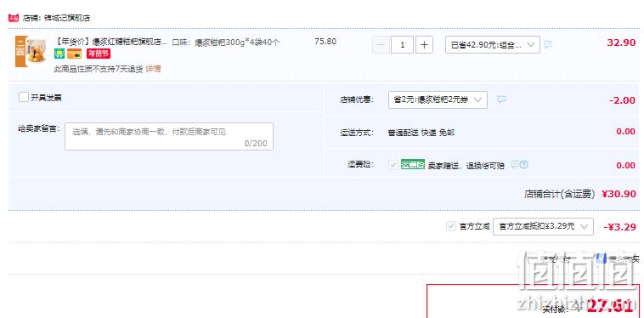Click the Tmall logo beside the store name
Image resolution: width=644 pixels, height=318 pixels.
tap(14, 18)
